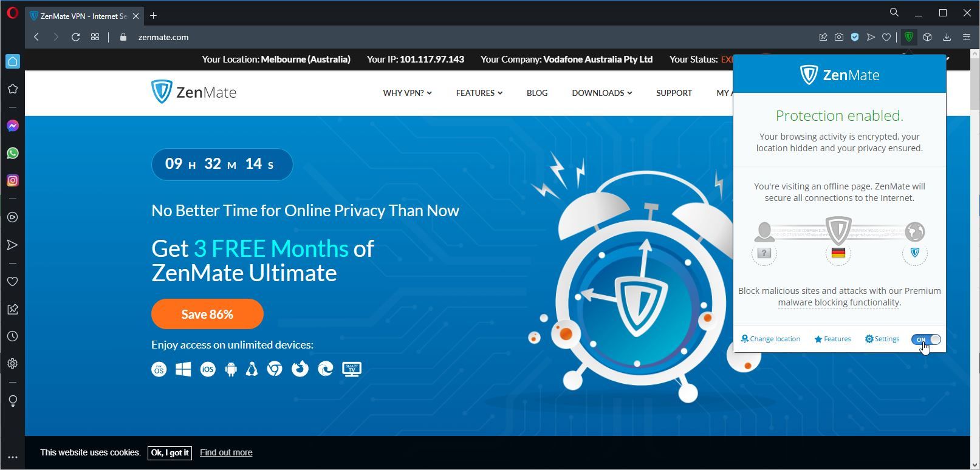Open Speed Dial start page grid
Screen dimensions: 980x470
click(95, 37)
